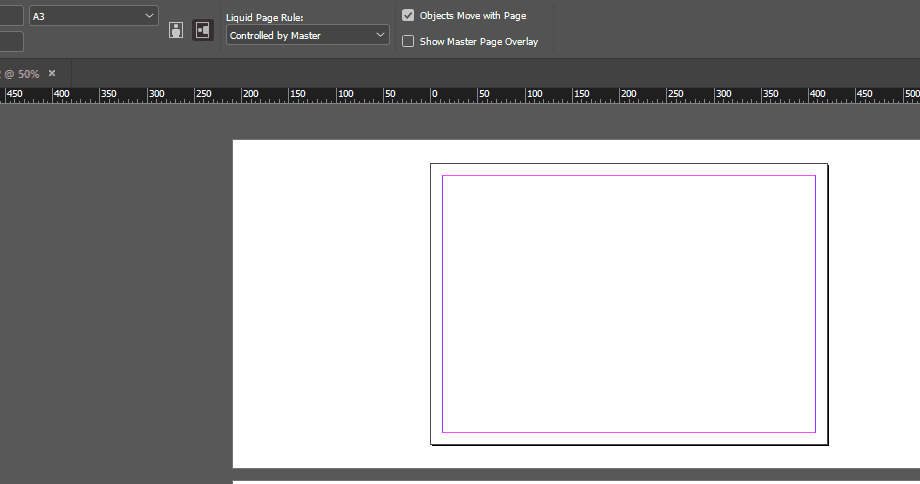The height and width of the screenshot is (484, 920).
Task: Open the Liquid Page Rule dropdown
Action: point(307,35)
